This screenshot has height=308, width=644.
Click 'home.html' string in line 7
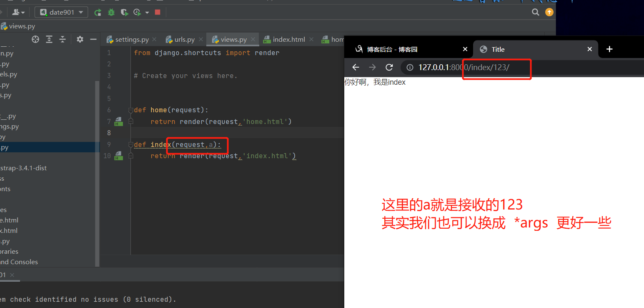pyautogui.click(x=265, y=121)
